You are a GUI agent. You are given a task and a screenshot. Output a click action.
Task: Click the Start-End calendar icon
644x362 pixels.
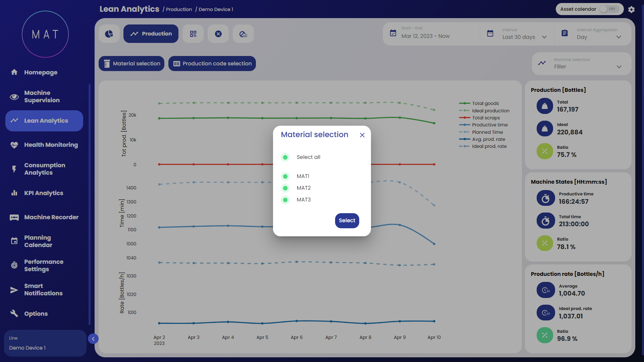tap(393, 33)
